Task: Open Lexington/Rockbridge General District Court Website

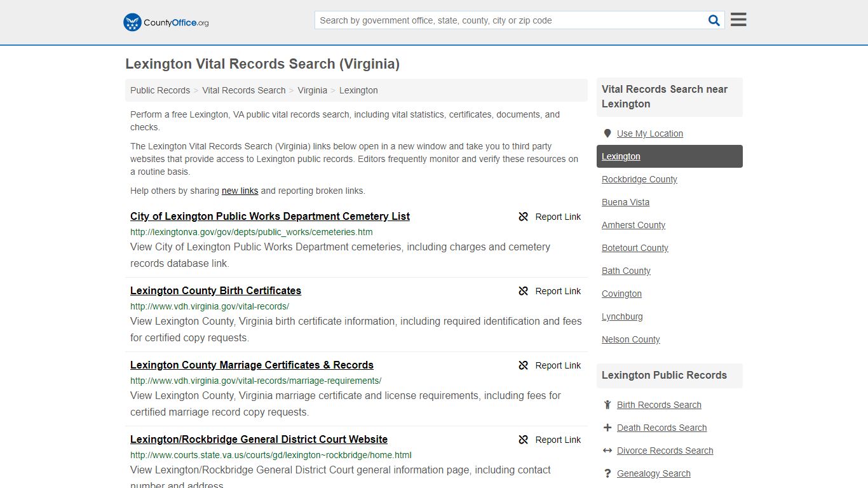Action: click(259, 439)
